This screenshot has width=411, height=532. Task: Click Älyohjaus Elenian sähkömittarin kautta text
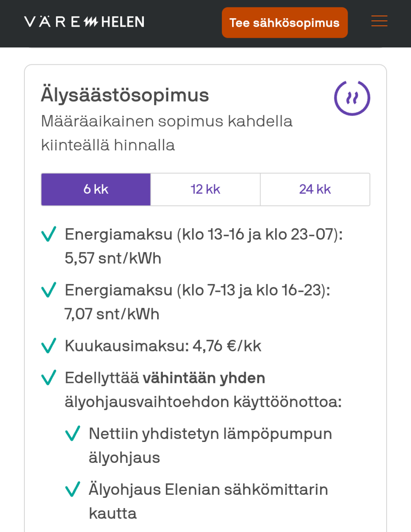pos(208,501)
